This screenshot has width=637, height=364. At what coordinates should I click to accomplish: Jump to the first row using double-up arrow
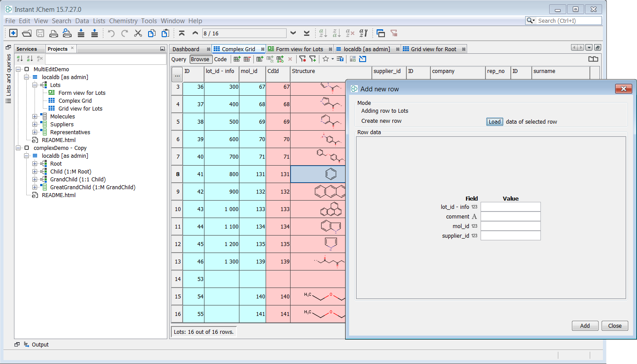click(182, 33)
